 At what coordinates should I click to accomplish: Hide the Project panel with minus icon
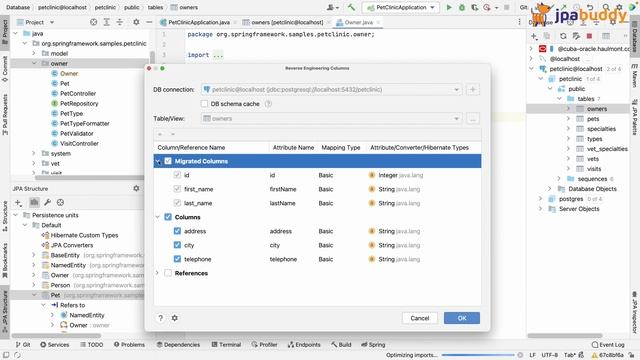[x=149, y=22]
